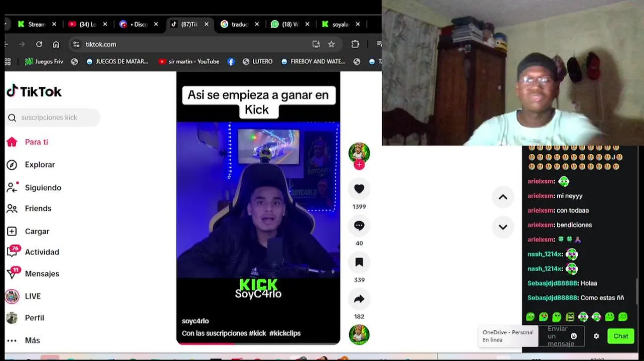The height and width of the screenshot is (361, 644).
Task: Open the Perfil page
Action: pos(25,317)
